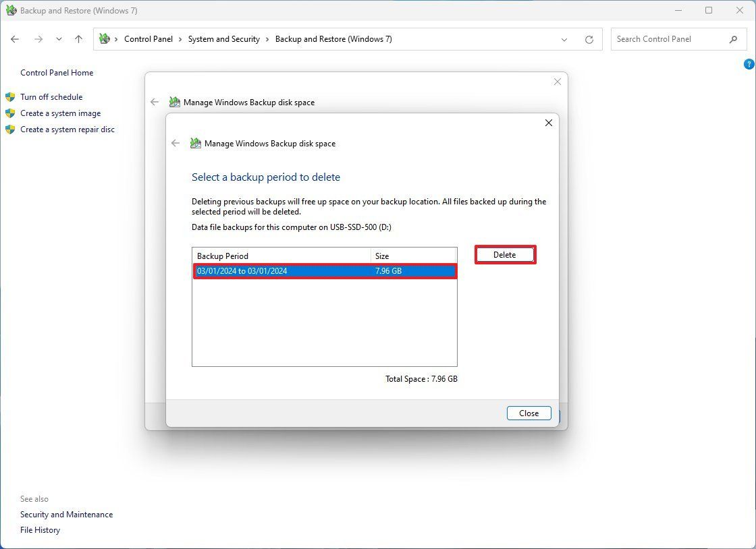The height and width of the screenshot is (549, 756).
Task: Refresh the Control Panel page
Action: pyautogui.click(x=589, y=39)
